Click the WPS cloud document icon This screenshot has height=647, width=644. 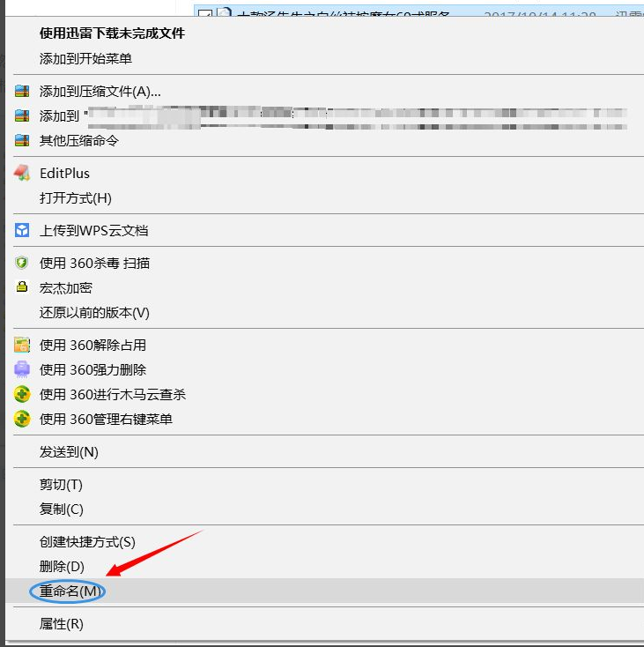click(x=22, y=230)
